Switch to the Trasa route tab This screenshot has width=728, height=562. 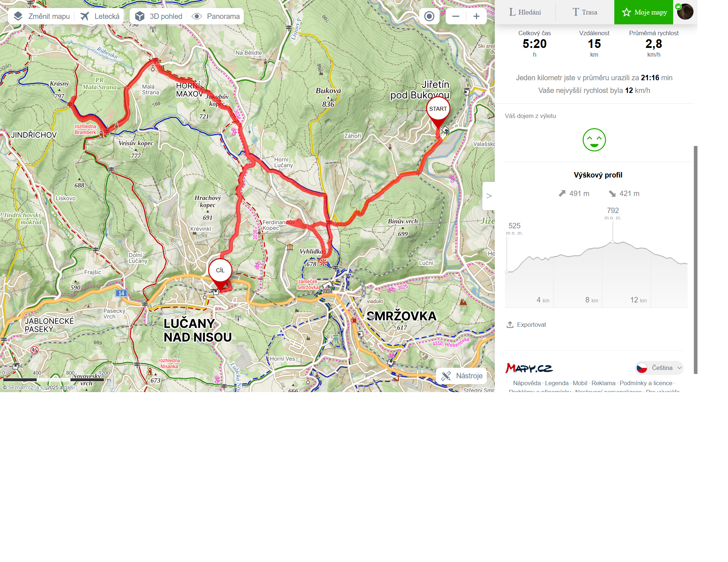(585, 12)
